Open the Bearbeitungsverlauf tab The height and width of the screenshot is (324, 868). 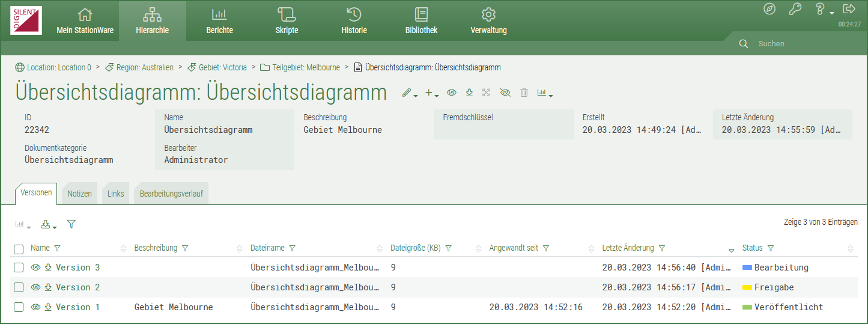(x=171, y=194)
